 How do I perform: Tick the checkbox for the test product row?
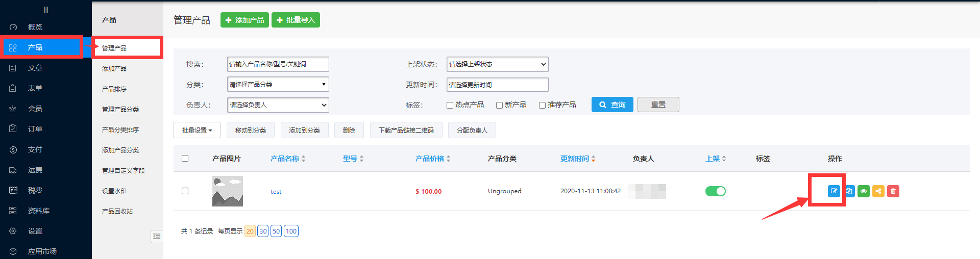(185, 191)
